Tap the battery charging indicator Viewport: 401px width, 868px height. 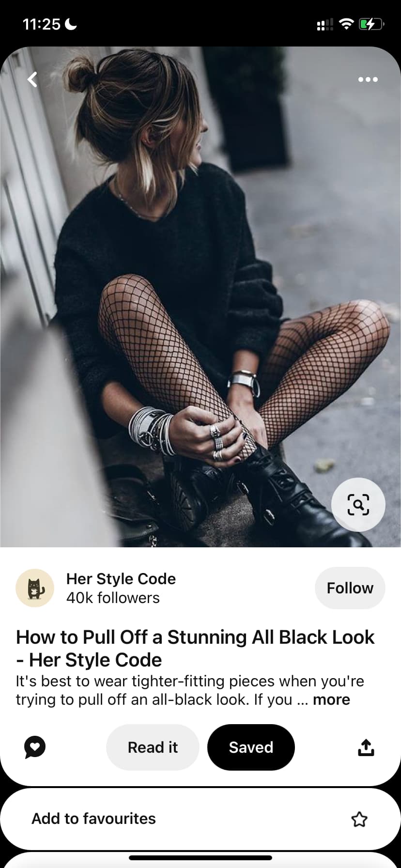pyautogui.click(x=371, y=24)
